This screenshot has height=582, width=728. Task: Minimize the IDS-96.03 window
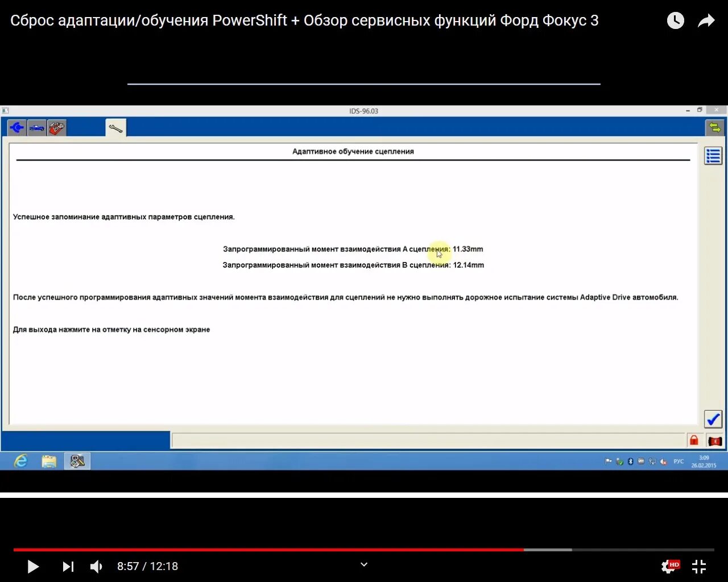coord(688,110)
